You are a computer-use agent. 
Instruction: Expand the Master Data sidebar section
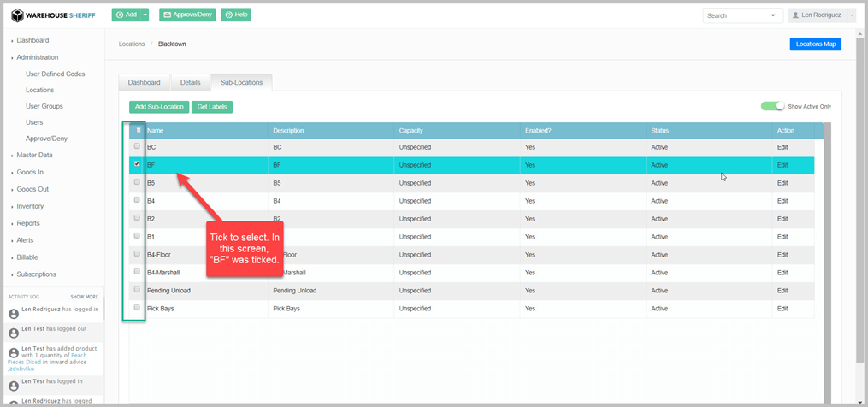click(34, 155)
